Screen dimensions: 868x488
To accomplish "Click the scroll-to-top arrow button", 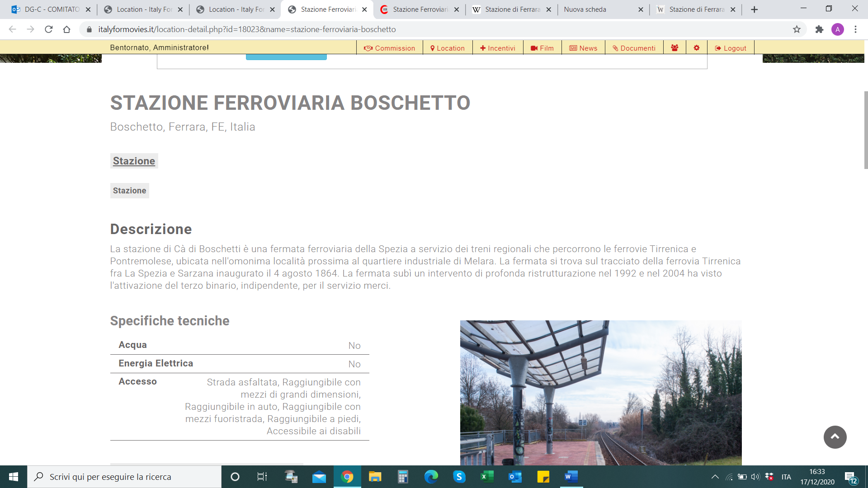I will (835, 437).
